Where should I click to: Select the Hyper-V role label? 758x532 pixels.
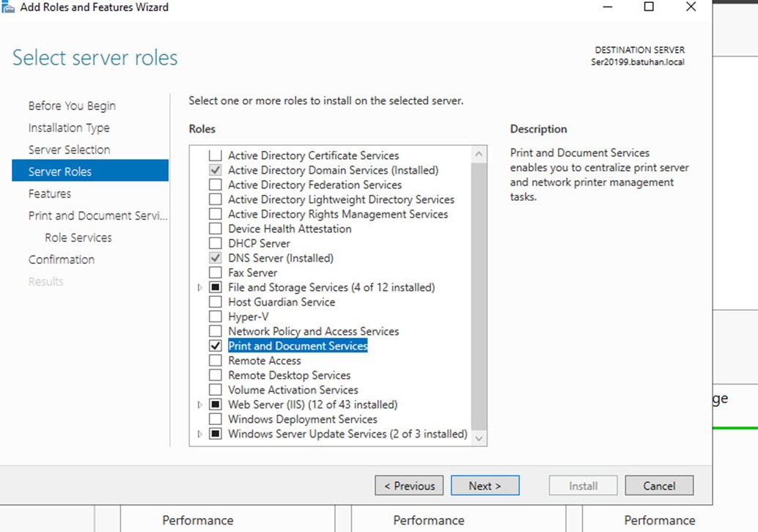pos(249,317)
